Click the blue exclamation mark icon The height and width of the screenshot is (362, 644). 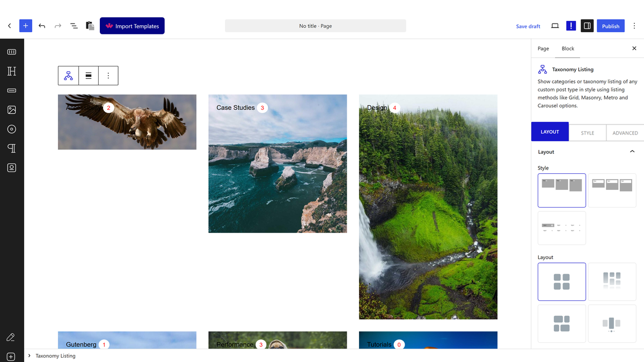tap(571, 26)
